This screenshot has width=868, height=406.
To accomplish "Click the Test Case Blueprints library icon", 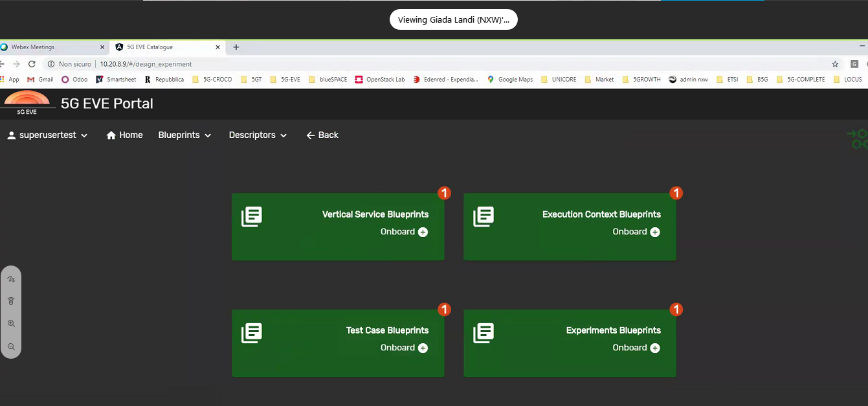I will pyautogui.click(x=252, y=333).
